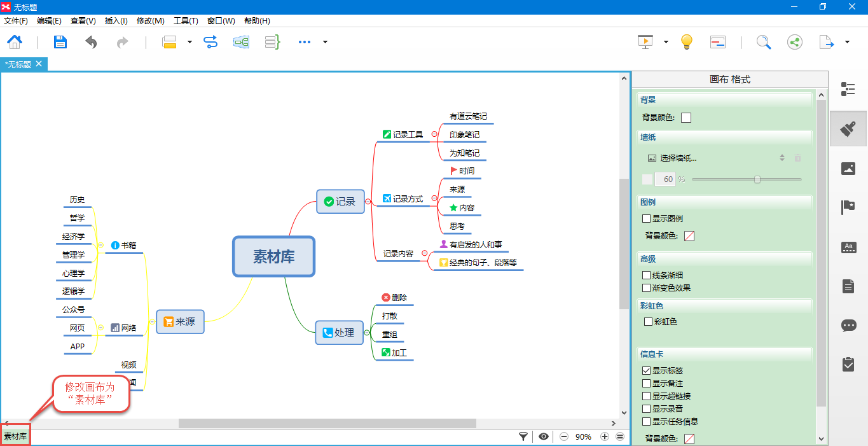The image size is (868, 446).
Task: Expand the export icon dropdown arrow
Action: click(847, 43)
